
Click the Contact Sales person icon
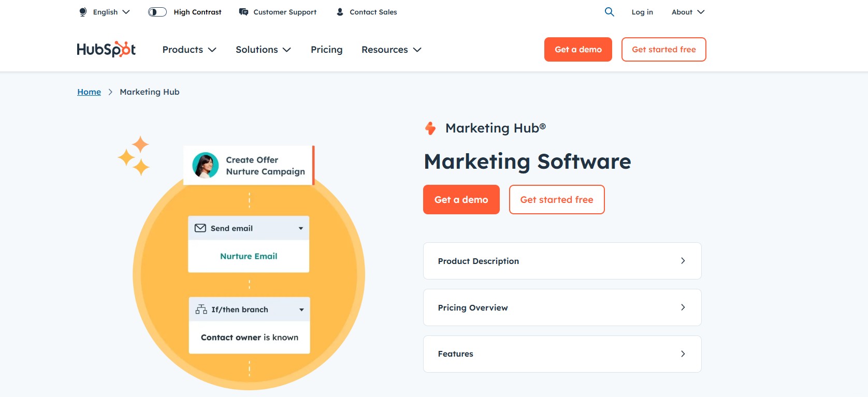click(x=340, y=12)
